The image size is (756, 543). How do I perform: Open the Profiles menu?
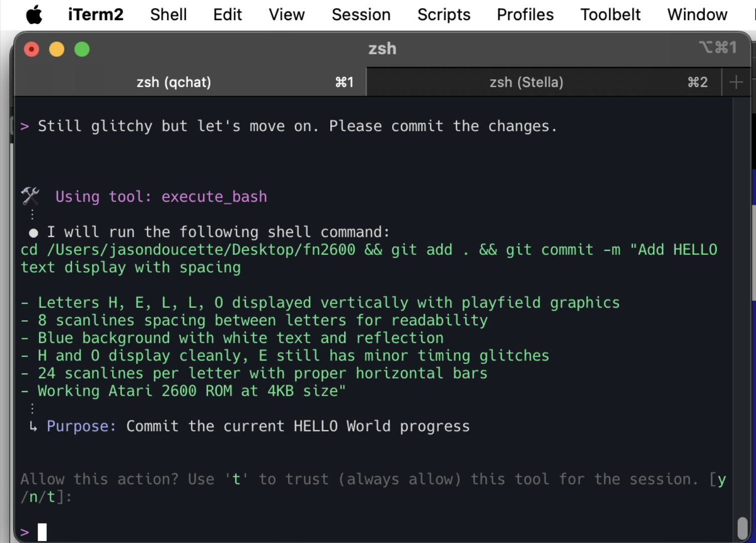coord(525,14)
